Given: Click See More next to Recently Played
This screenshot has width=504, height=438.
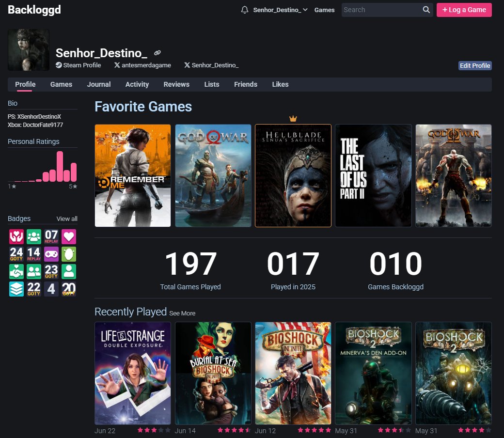Looking at the screenshot, I should point(182,313).
